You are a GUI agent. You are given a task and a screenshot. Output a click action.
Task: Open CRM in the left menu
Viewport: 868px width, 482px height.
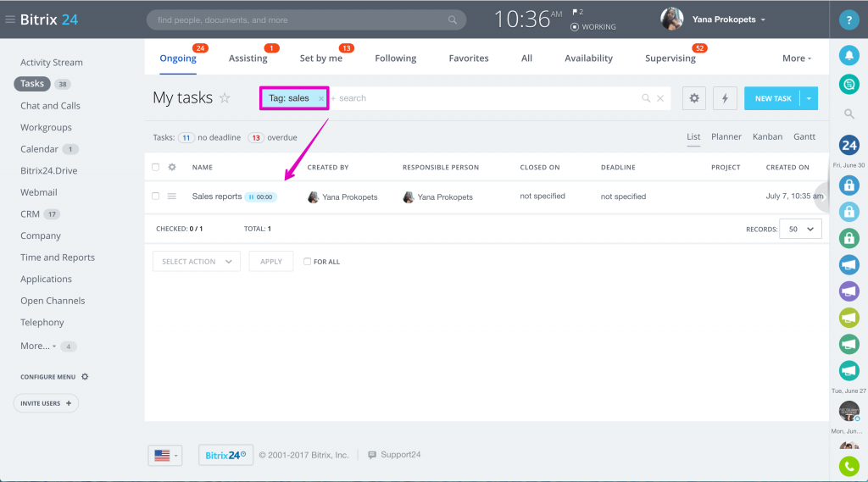point(30,214)
